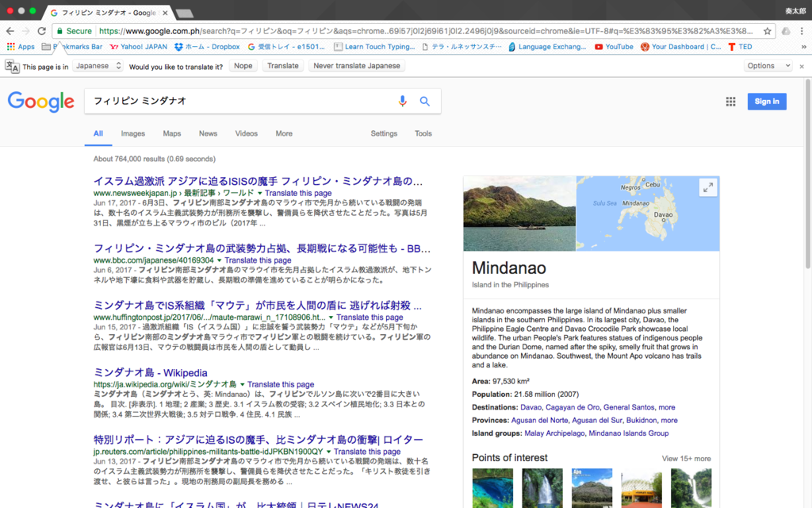Viewport: 812px width, 508px height.
Task: Open search Tools
Action: coord(423,133)
